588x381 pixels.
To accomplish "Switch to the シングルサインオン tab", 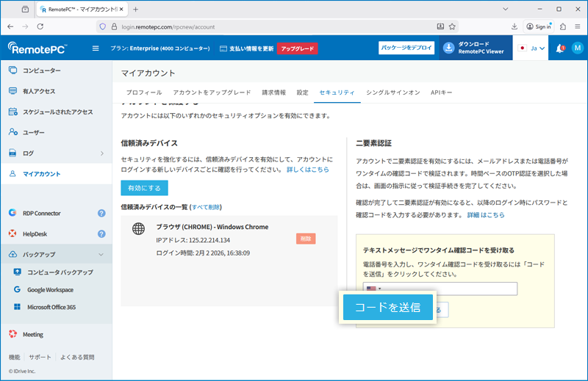I will pos(393,92).
